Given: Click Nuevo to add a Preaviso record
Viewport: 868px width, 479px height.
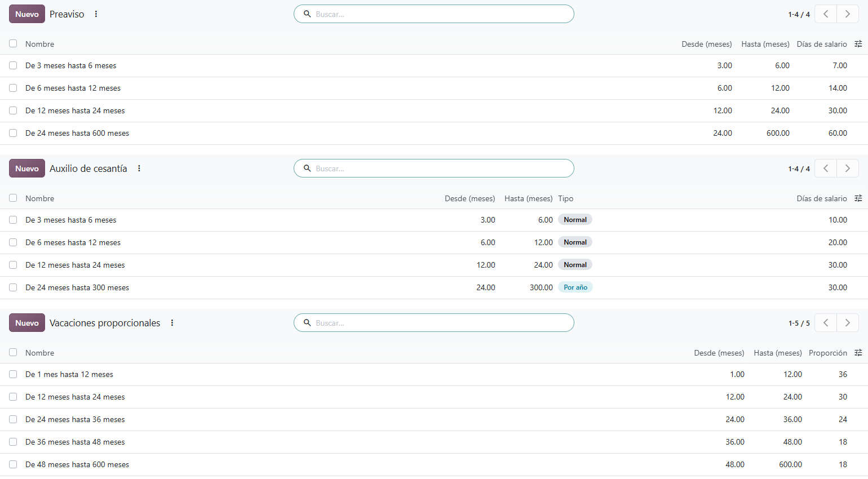Looking at the screenshot, I should [27, 14].
